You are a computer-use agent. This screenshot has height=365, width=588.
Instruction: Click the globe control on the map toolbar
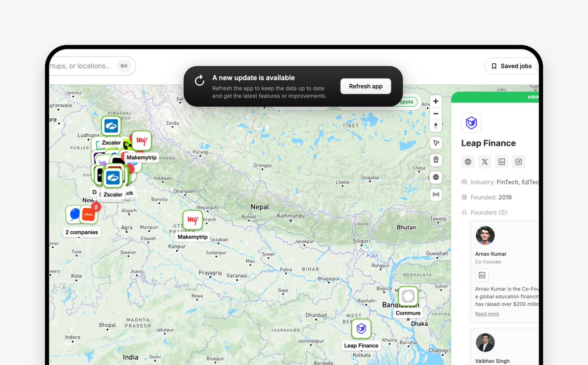pos(436,177)
